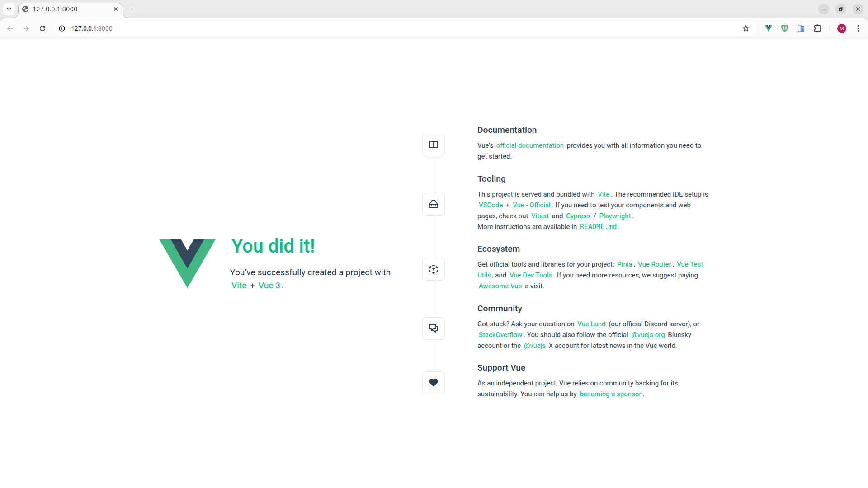868x488 pixels.
Task: Click the Tooling toolbox icon
Action: (433, 204)
